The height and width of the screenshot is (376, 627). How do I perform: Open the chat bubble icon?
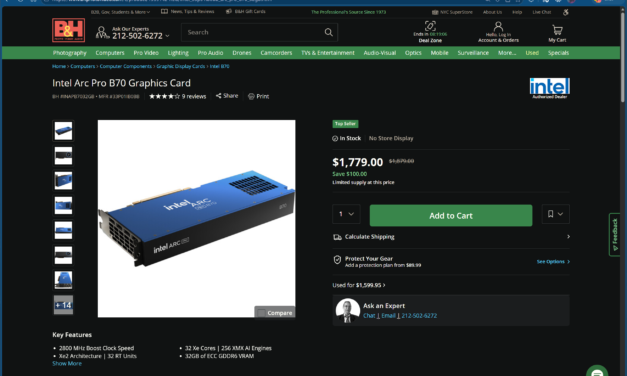[597, 371]
